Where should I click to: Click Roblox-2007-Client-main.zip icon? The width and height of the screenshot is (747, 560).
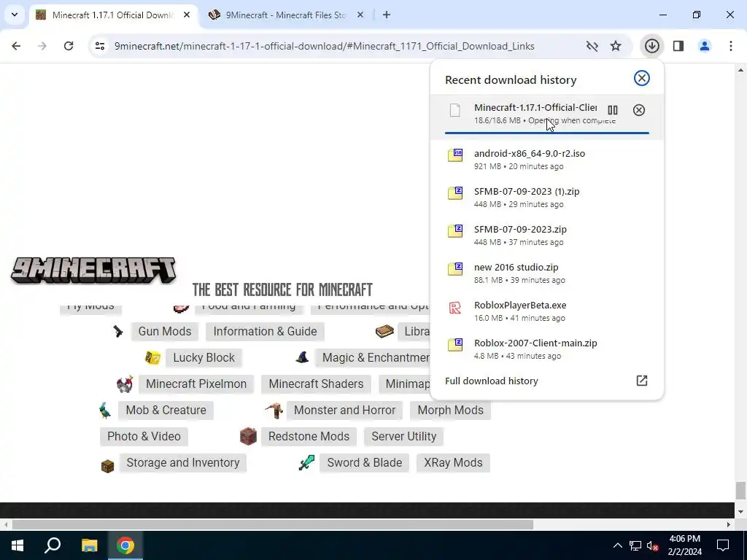tap(455, 344)
